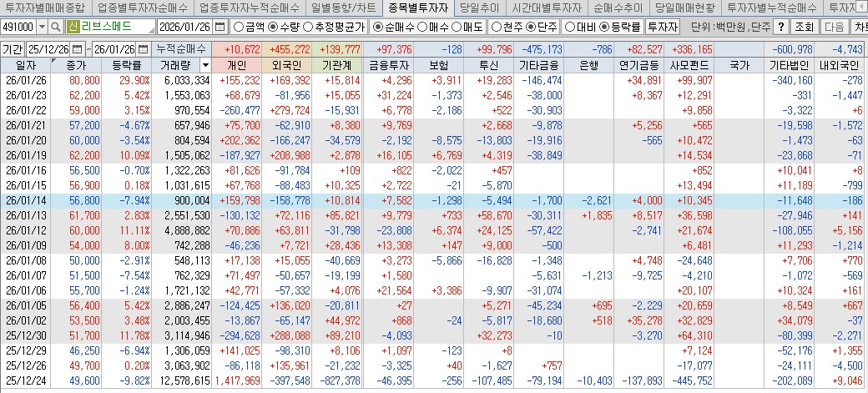Screen dimensions: 868x393
Task: Switch to 시간대별투자자 tab
Action: point(547,8)
